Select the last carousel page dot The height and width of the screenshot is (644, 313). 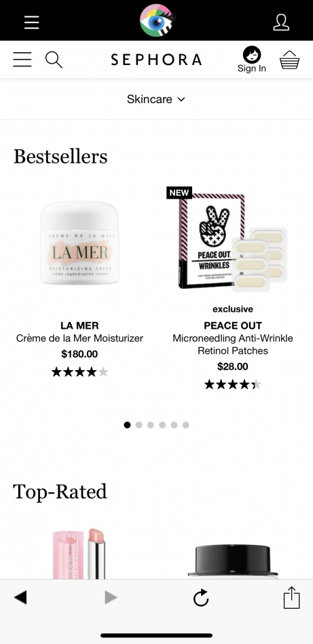click(186, 425)
